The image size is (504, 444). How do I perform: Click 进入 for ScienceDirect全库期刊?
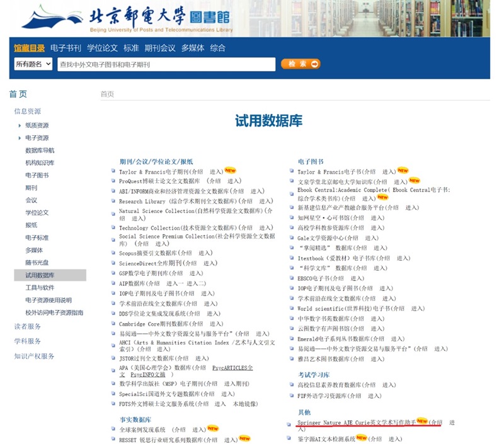pos(209,263)
